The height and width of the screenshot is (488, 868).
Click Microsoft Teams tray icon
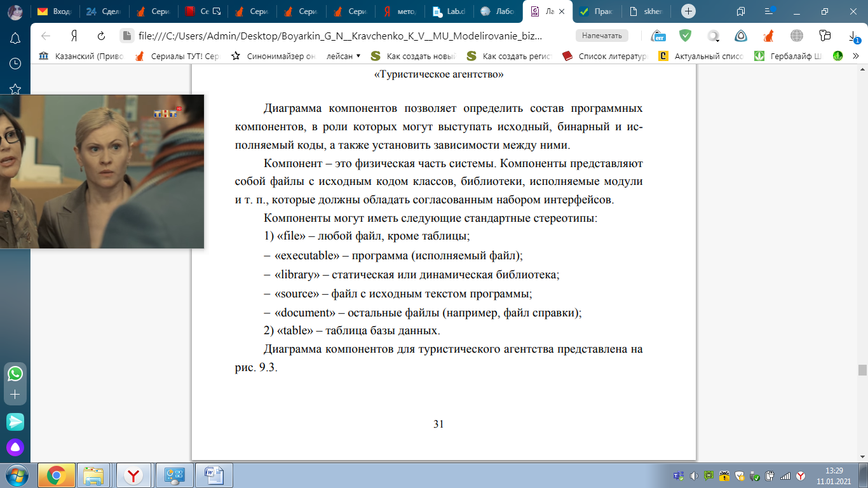tap(679, 475)
